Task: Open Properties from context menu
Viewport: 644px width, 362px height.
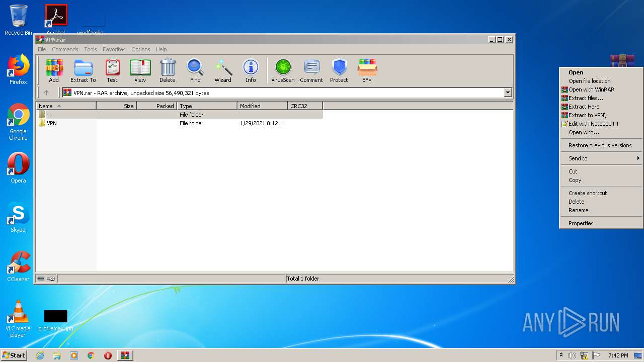Action: point(601,223)
